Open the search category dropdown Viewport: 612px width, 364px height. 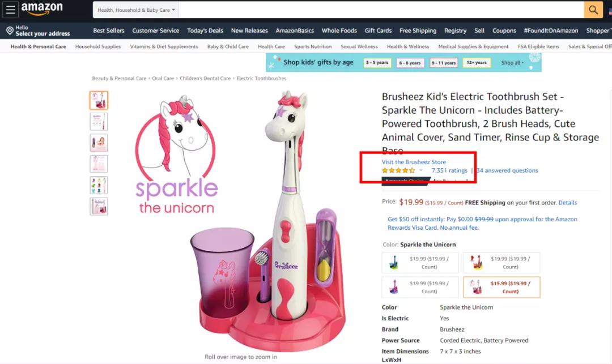tap(136, 10)
